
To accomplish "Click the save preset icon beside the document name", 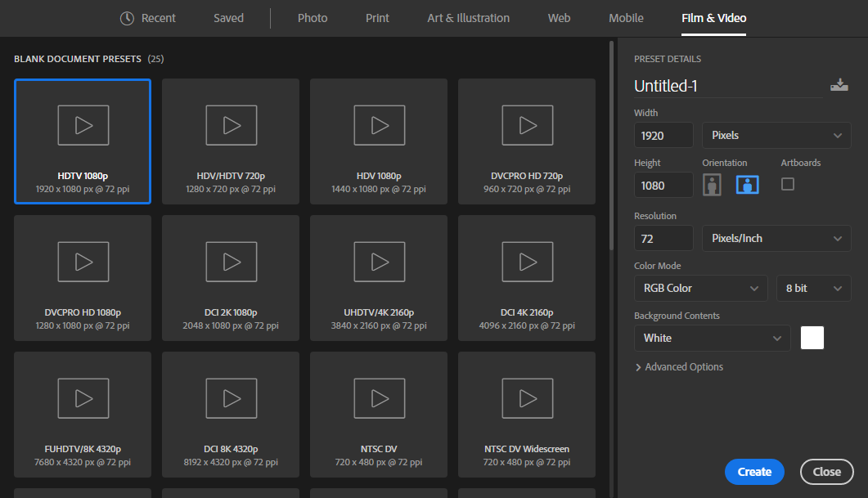I will click(x=839, y=85).
